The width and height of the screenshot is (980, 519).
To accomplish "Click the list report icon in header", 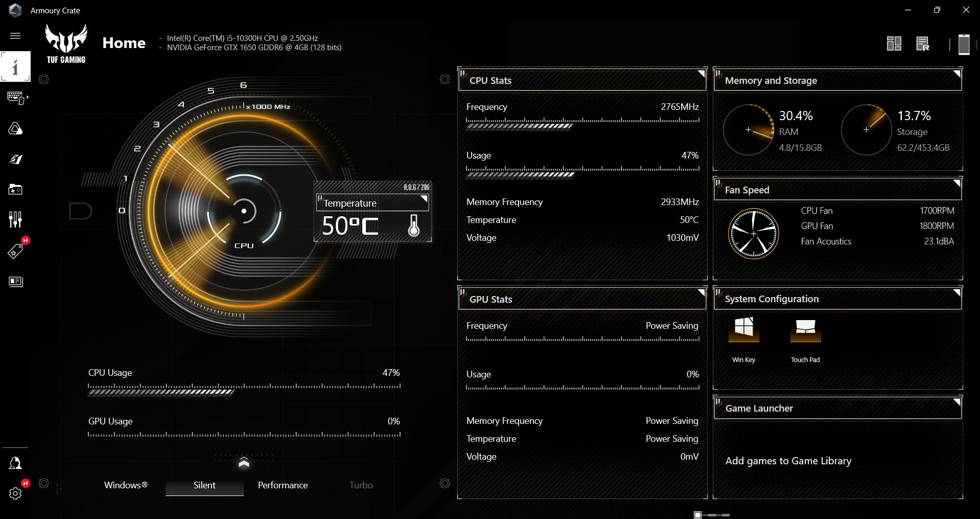I will coord(922,44).
